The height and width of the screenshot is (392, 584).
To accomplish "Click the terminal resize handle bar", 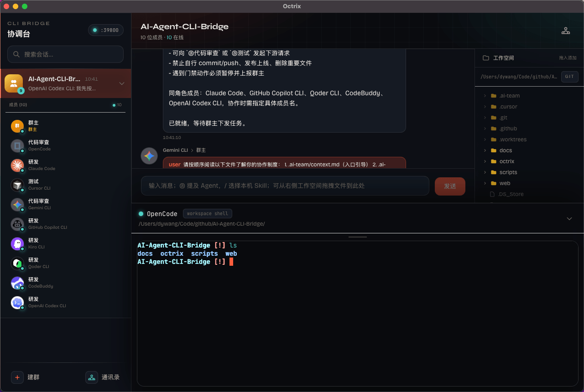I will click(x=357, y=237).
